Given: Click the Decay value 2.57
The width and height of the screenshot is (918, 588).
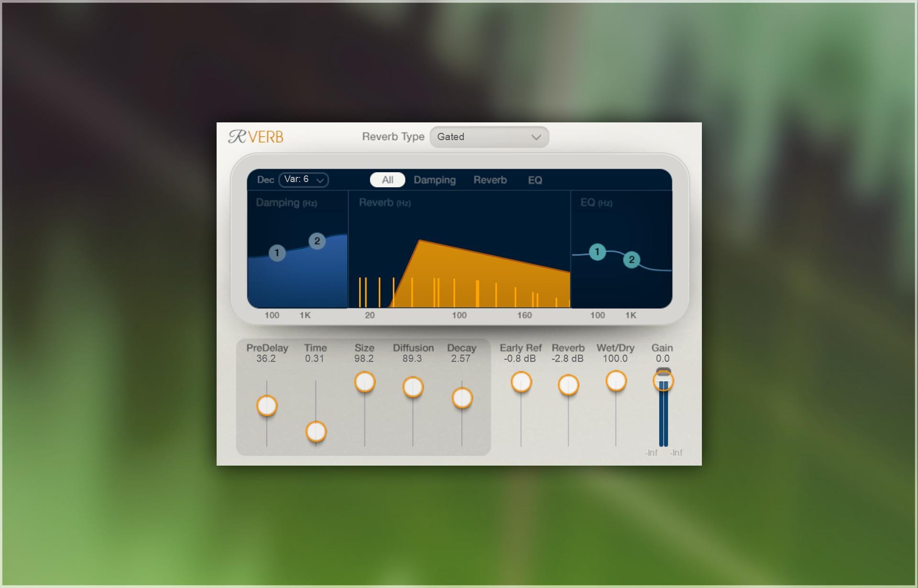Looking at the screenshot, I should tap(461, 359).
